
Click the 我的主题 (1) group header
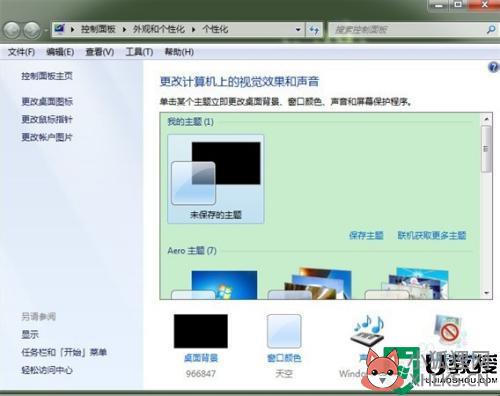pyautogui.click(x=190, y=122)
